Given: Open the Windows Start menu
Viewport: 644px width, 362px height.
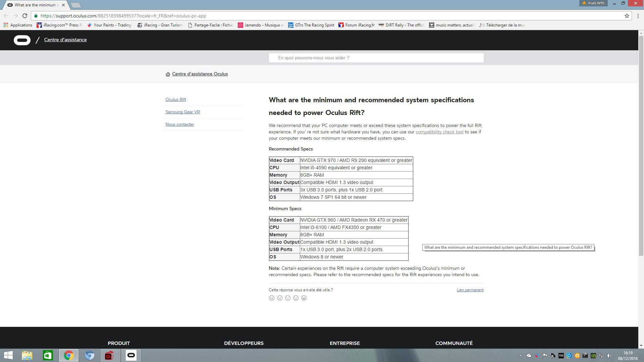Looking at the screenshot, I should coord(8,355).
